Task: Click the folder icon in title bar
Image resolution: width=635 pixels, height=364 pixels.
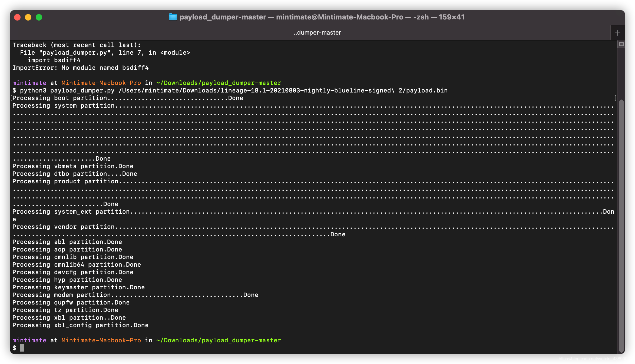Action: click(x=173, y=17)
